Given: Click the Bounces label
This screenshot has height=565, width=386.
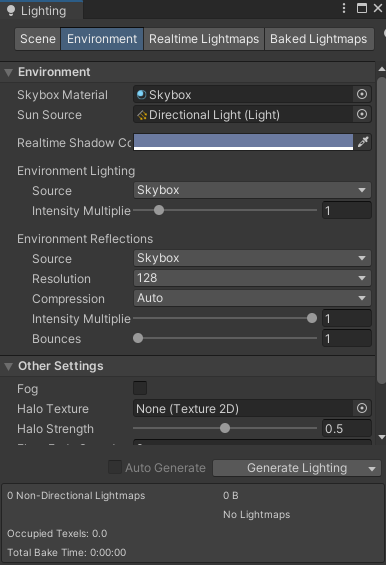Looking at the screenshot, I should click(x=57, y=339).
